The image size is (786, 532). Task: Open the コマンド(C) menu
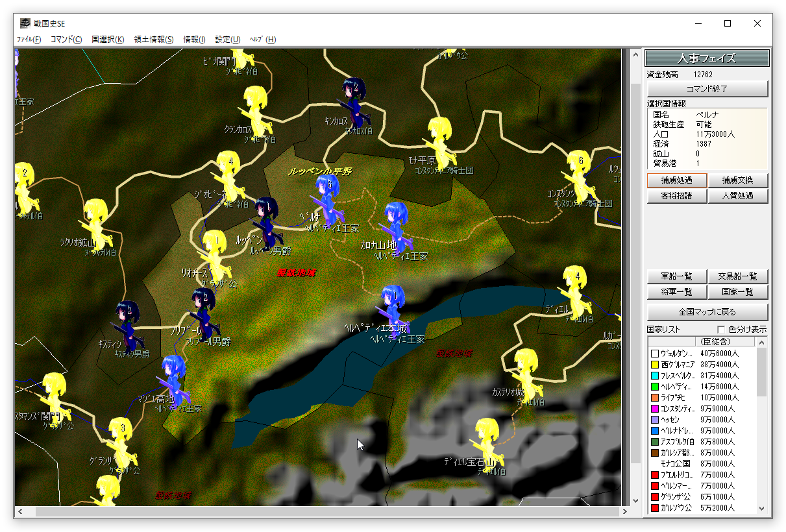click(66, 40)
